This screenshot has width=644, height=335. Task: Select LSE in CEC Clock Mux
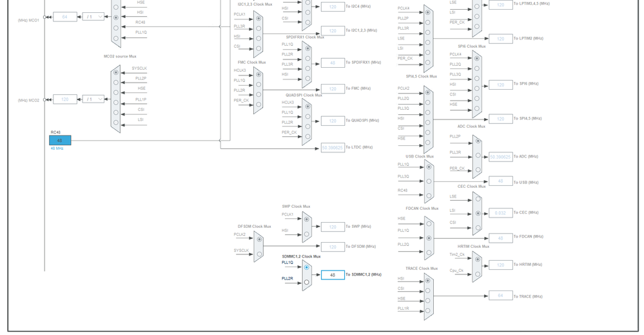478,199
